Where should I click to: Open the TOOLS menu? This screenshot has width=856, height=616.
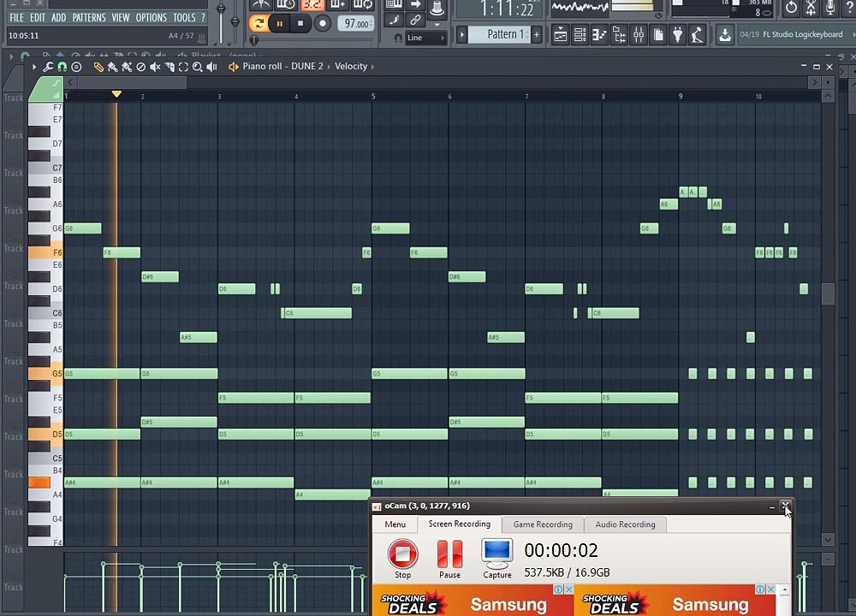click(184, 17)
